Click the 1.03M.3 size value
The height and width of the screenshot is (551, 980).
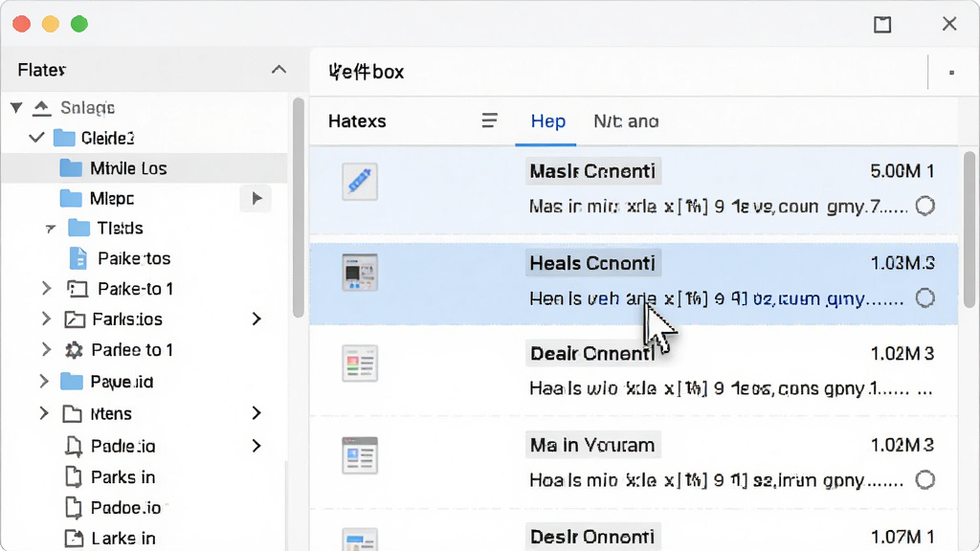902,263
